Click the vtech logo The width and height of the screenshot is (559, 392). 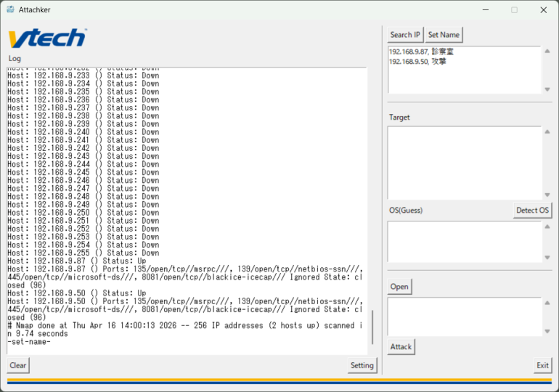(x=47, y=38)
